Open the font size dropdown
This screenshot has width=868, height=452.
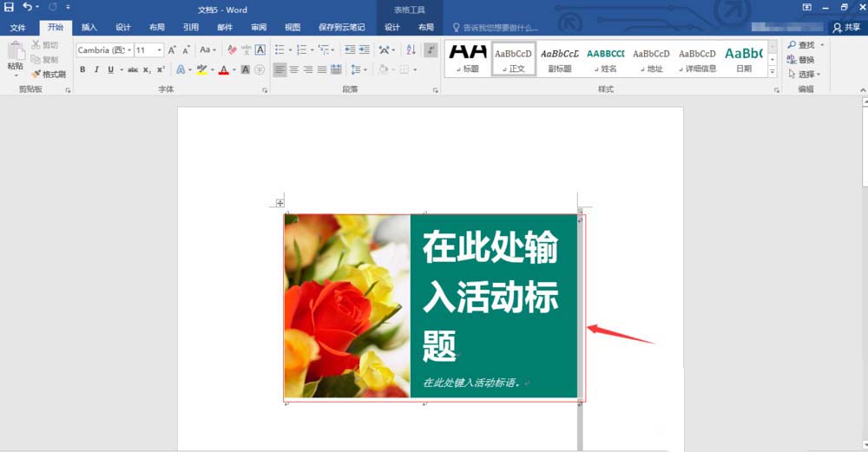[160, 50]
